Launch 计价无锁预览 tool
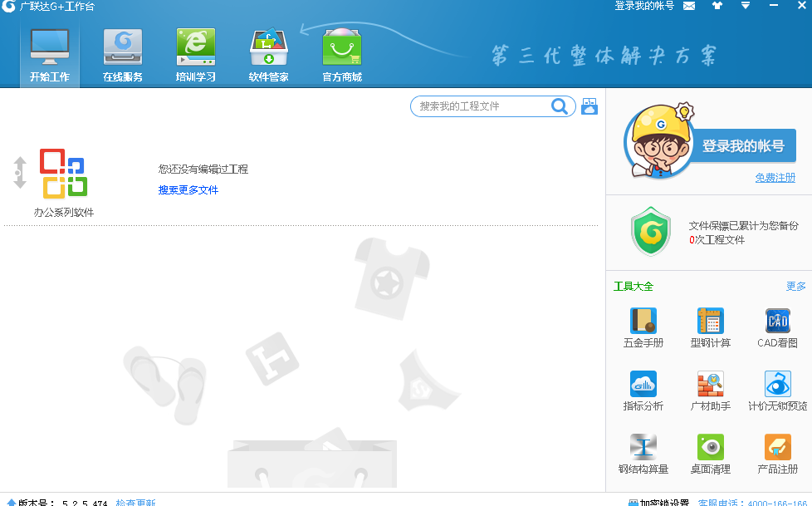The image size is (812, 506). [x=777, y=391]
